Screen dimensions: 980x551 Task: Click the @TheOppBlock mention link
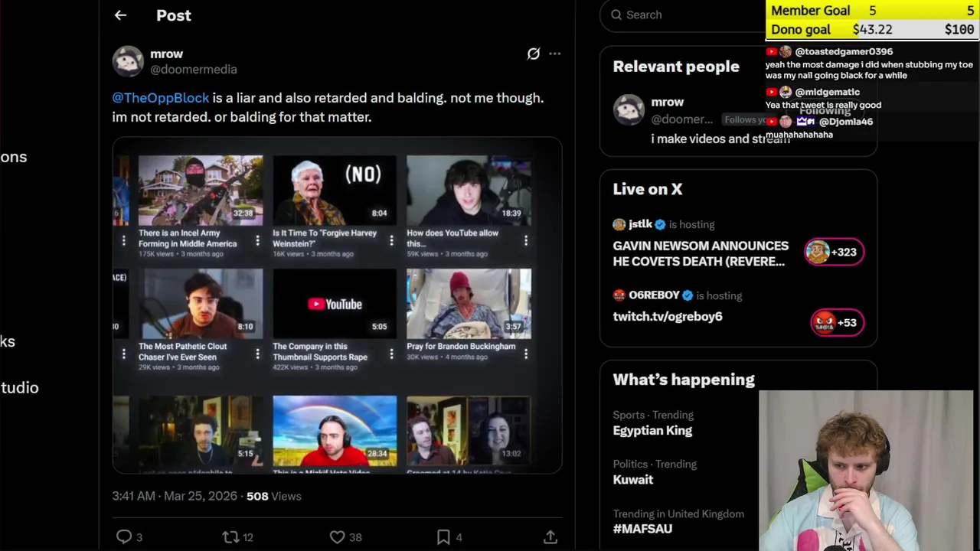tap(161, 98)
